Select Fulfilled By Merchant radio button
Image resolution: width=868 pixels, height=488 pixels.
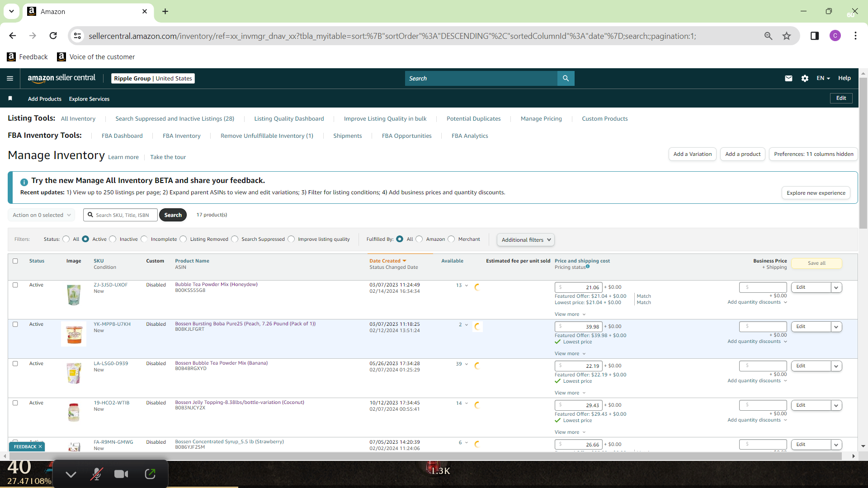coord(451,239)
